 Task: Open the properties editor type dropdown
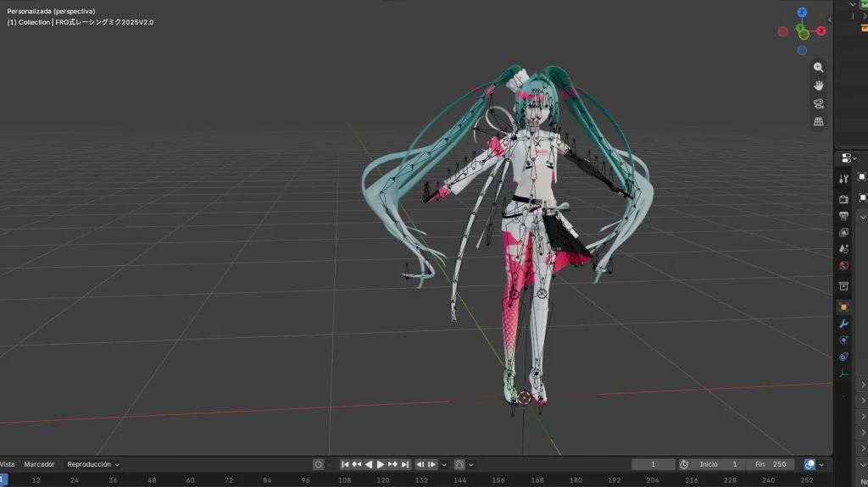(x=849, y=158)
